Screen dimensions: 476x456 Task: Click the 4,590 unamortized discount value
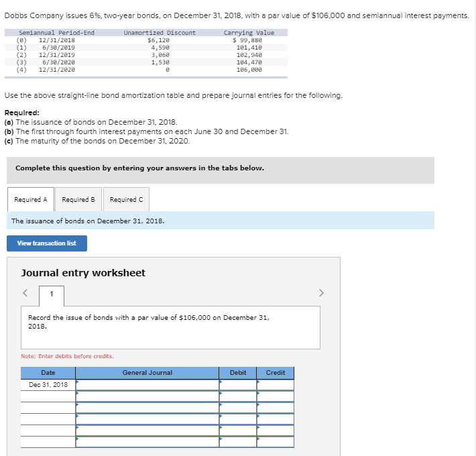pyautogui.click(x=160, y=48)
